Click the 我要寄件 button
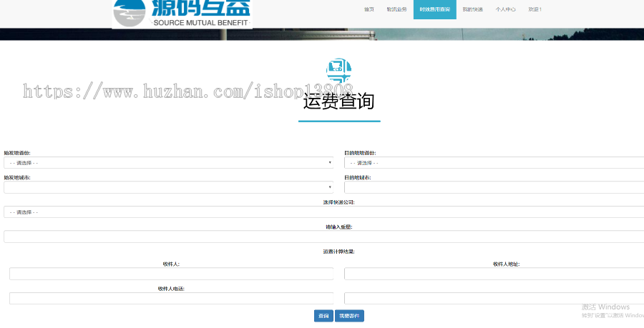Screen dimensions: 644x328 pyautogui.click(x=349, y=316)
